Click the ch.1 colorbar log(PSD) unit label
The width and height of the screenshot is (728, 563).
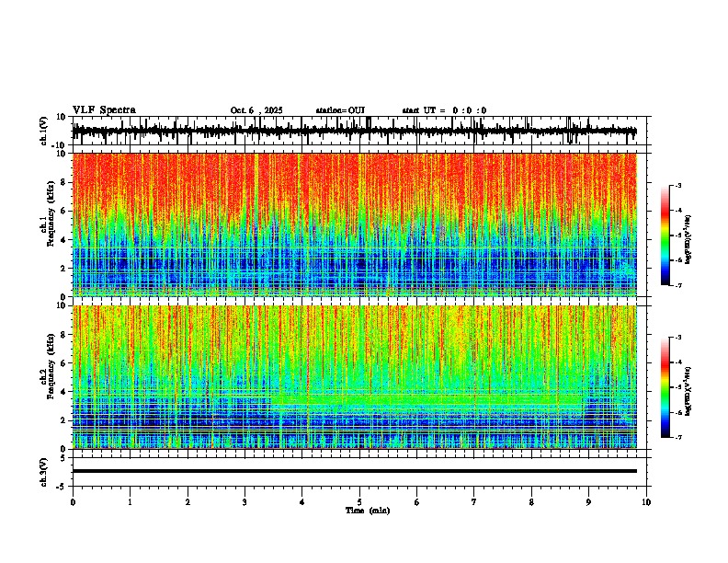coord(688,240)
